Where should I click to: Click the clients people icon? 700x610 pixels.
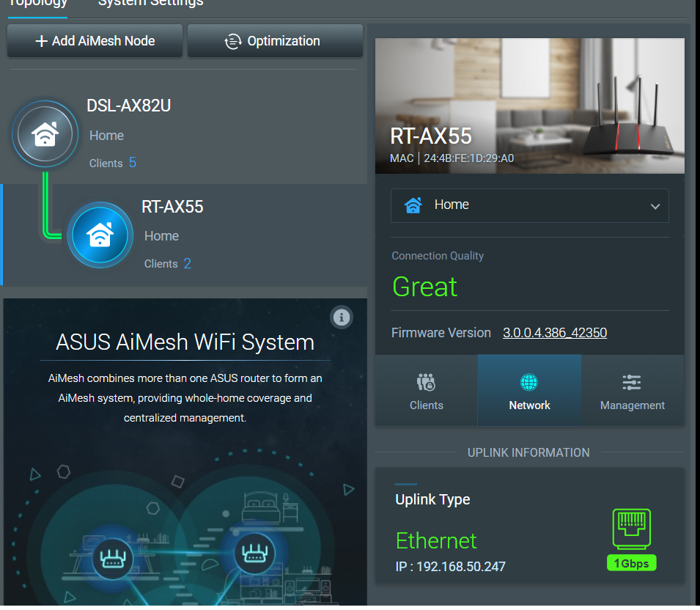pos(426,382)
